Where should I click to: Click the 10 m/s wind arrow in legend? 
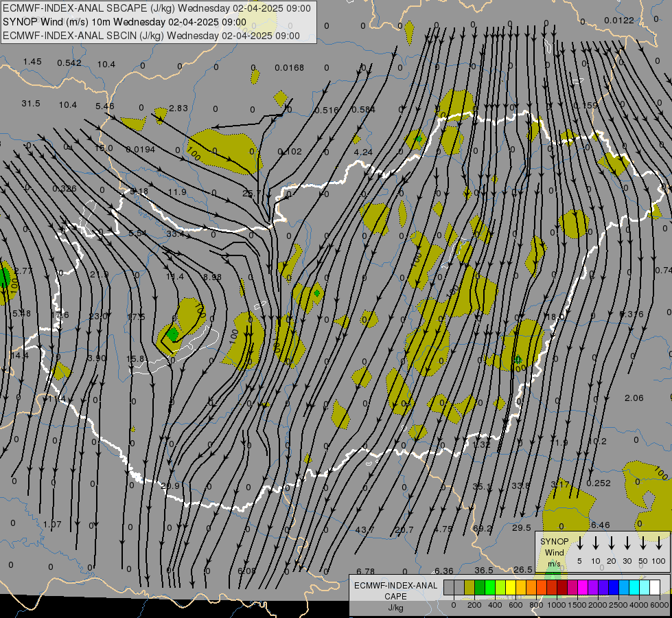coord(596,543)
